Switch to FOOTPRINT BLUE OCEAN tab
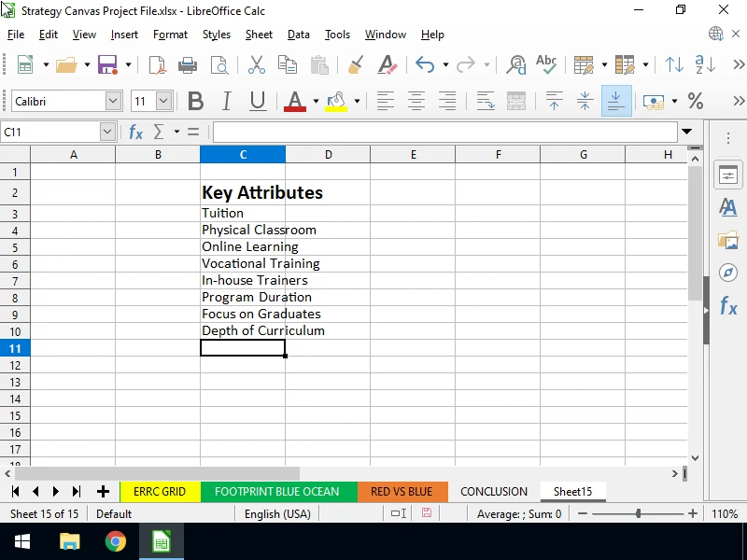This screenshot has height=560, width=747. (278, 492)
